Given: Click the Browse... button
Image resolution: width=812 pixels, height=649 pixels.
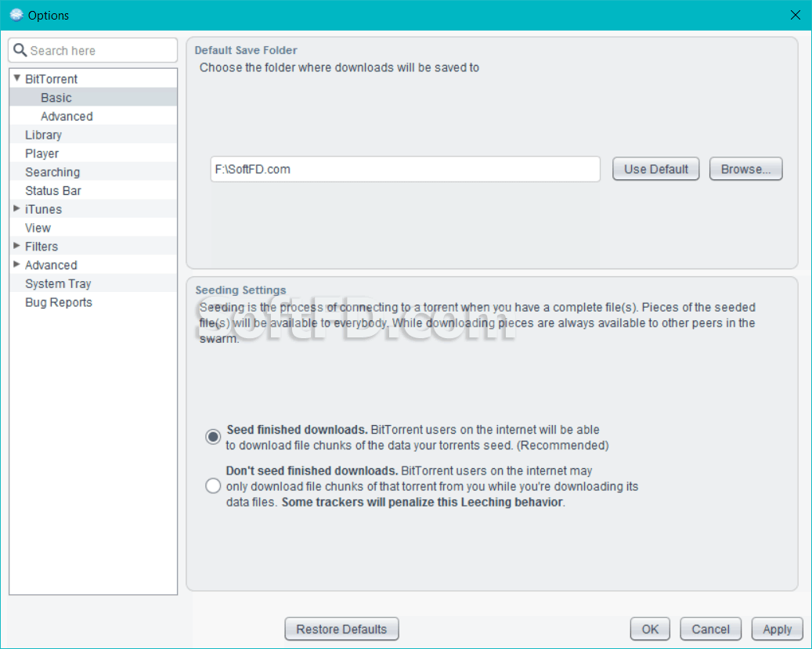Looking at the screenshot, I should (745, 169).
